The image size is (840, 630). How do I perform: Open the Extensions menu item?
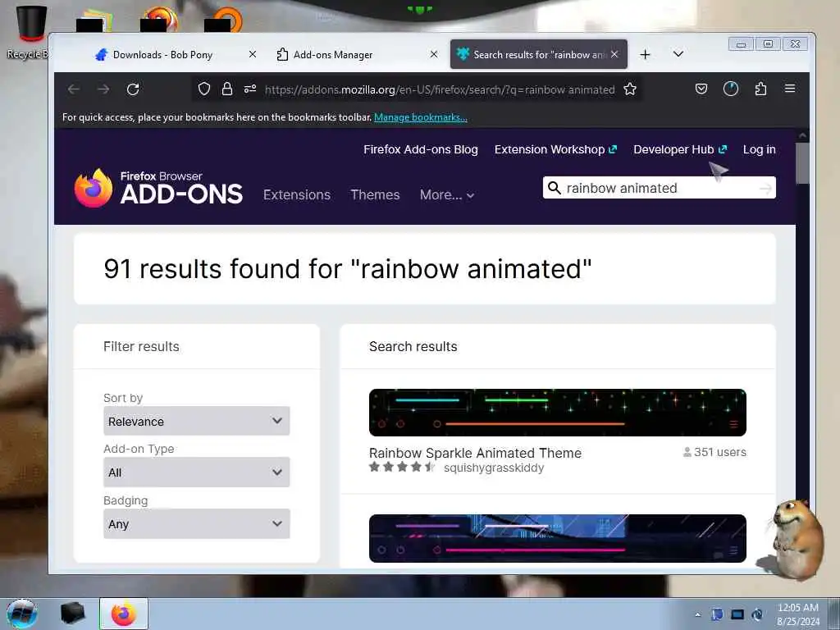pyautogui.click(x=297, y=195)
